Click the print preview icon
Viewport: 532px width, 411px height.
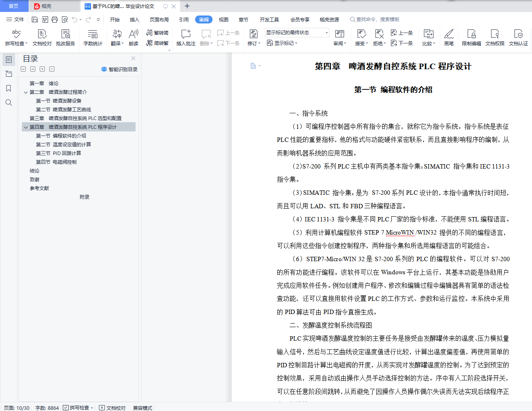click(x=64, y=19)
